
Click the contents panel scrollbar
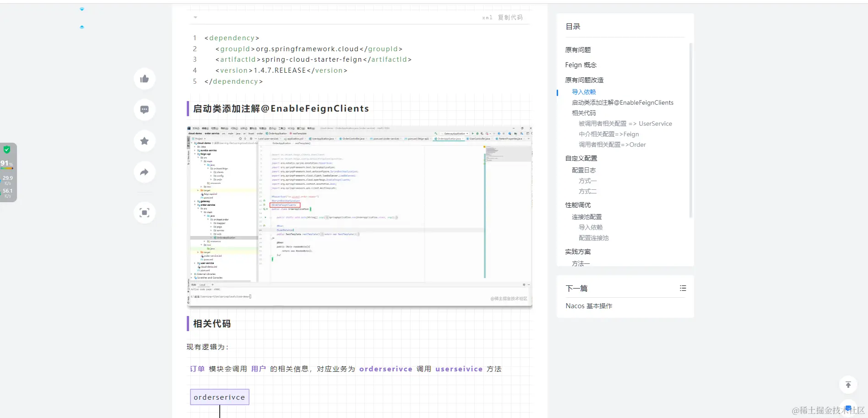click(690, 130)
